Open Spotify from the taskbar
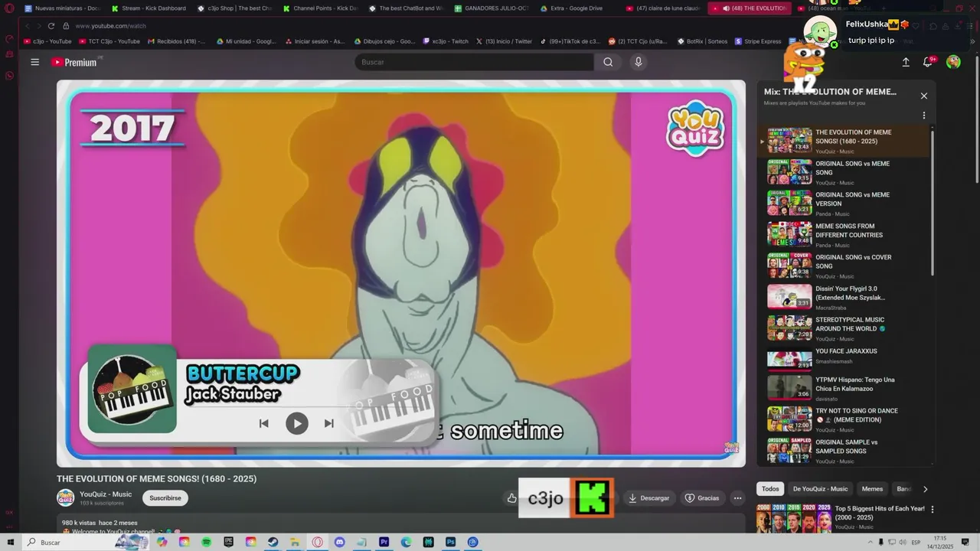The width and height of the screenshot is (980, 551). click(207, 542)
